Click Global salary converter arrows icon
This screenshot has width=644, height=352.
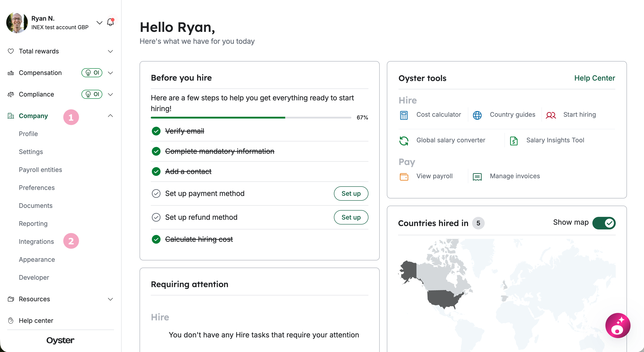coord(404,141)
